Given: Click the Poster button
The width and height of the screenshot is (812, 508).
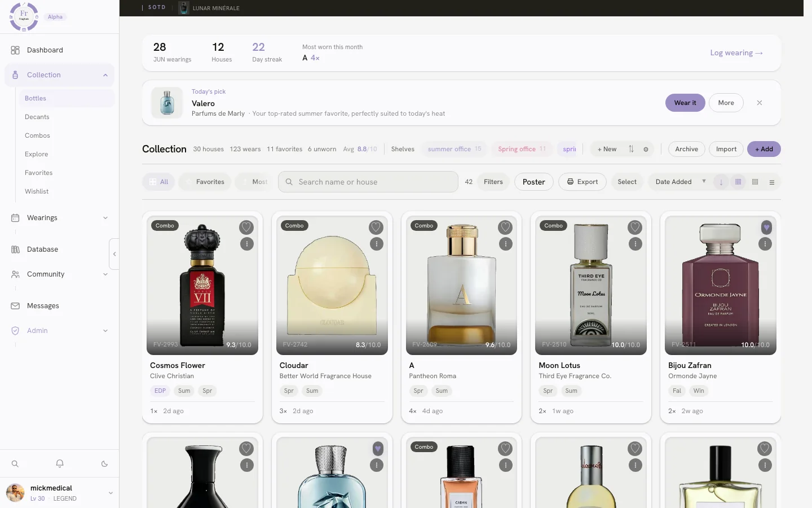Looking at the screenshot, I should coord(533,182).
